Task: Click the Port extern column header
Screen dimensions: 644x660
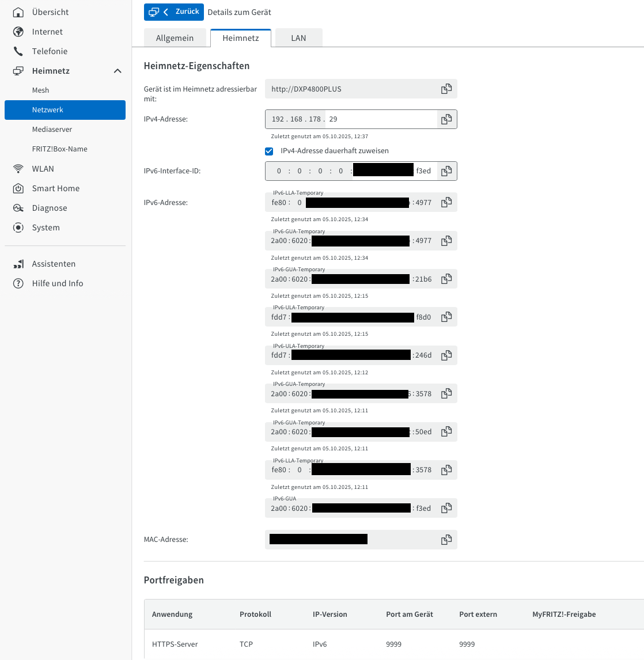Action: [478, 614]
